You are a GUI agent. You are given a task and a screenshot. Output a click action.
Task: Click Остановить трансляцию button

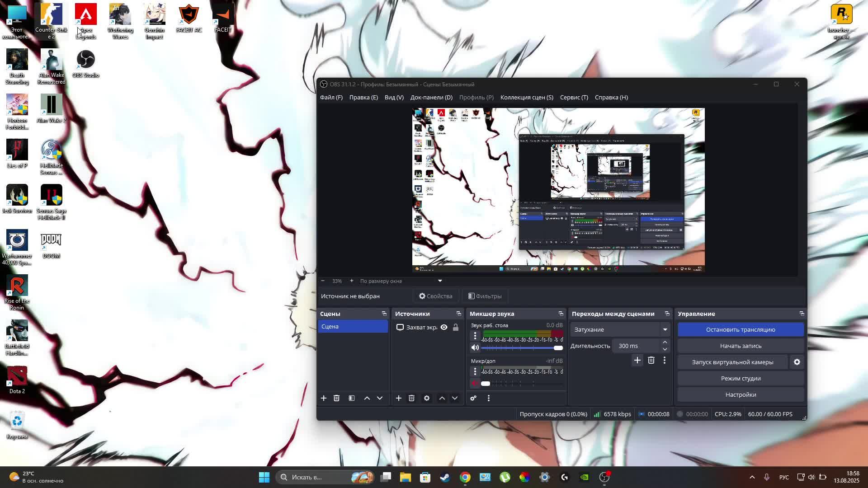pos(740,329)
